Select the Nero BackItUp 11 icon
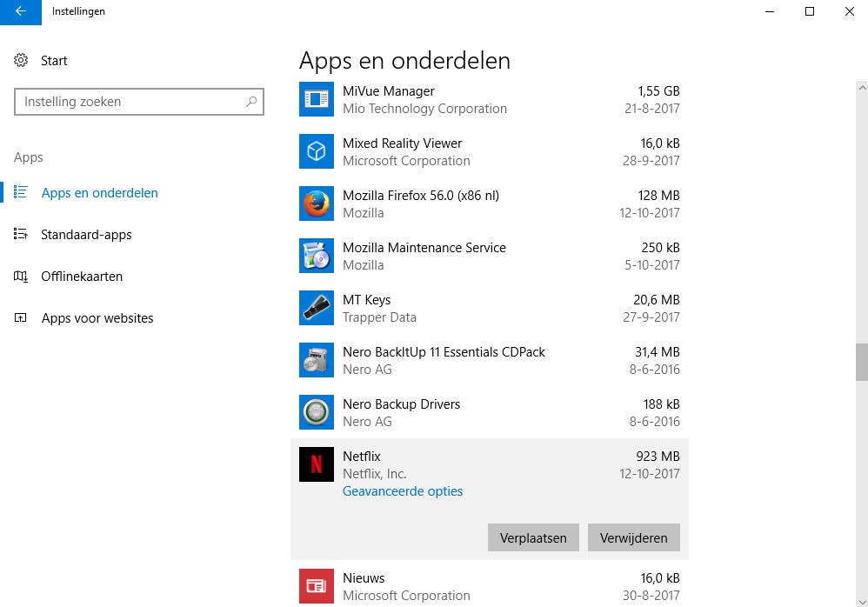The width and height of the screenshot is (868, 607). (316, 360)
